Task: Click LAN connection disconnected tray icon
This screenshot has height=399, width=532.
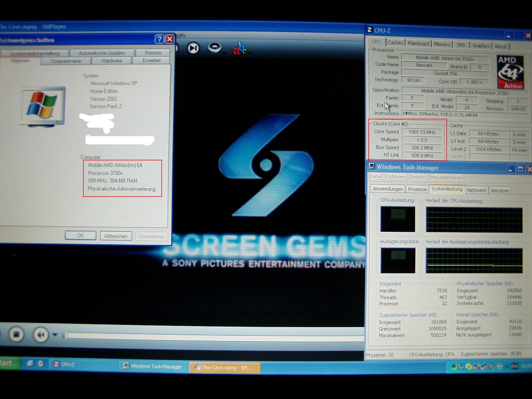Action: (x=484, y=366)
